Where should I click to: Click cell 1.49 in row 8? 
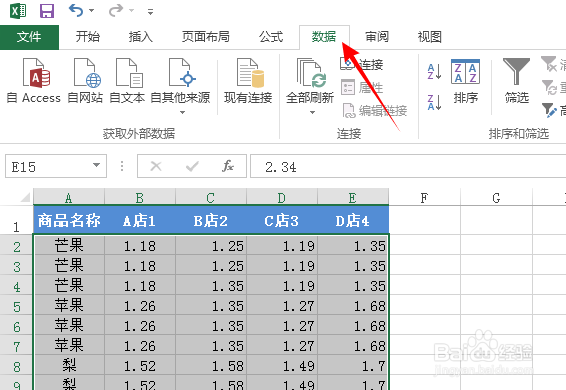pyautogui.click(x=282, y=365)
